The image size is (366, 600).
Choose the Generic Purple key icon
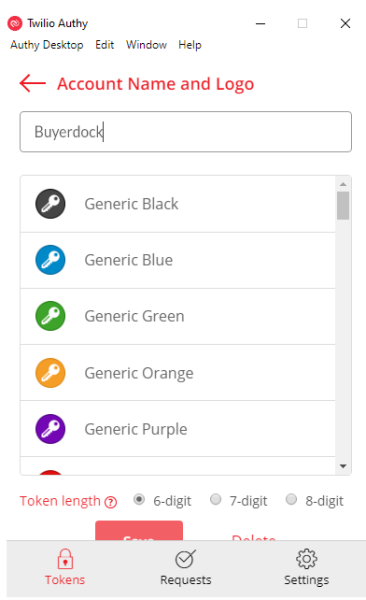(x=50, y=429)
